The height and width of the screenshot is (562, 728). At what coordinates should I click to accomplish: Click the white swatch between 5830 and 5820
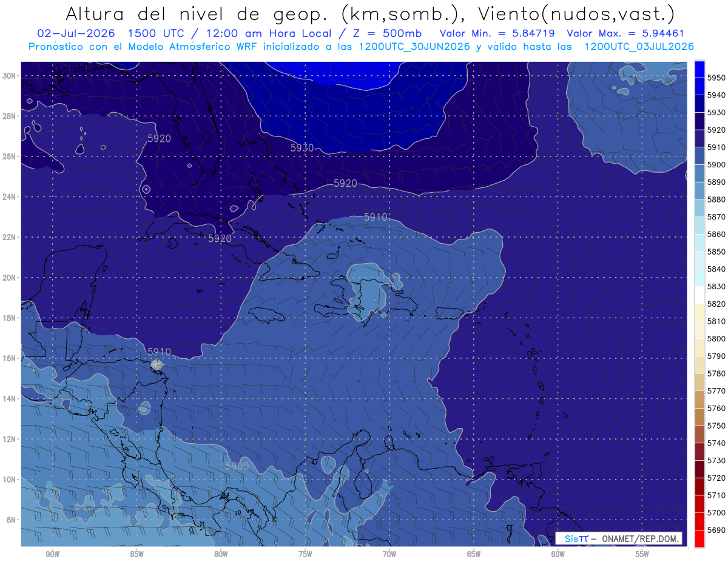click(699, 295)
